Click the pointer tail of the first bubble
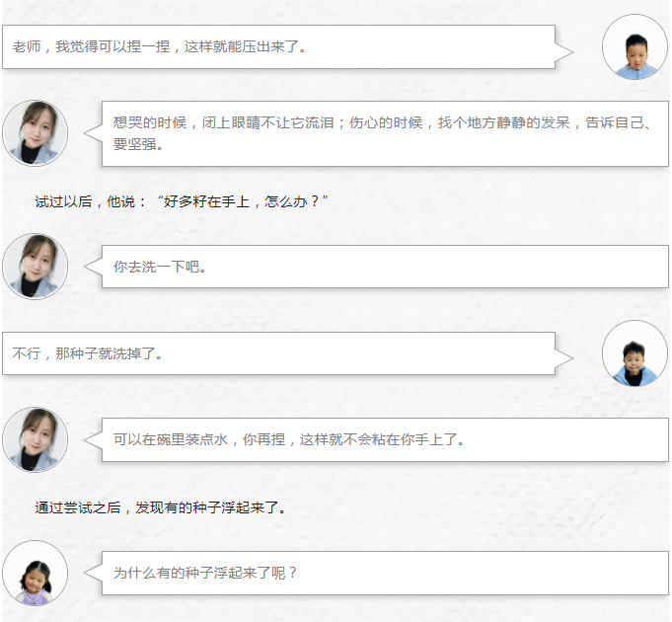This screenshot has height=622, width=672. 564,52
